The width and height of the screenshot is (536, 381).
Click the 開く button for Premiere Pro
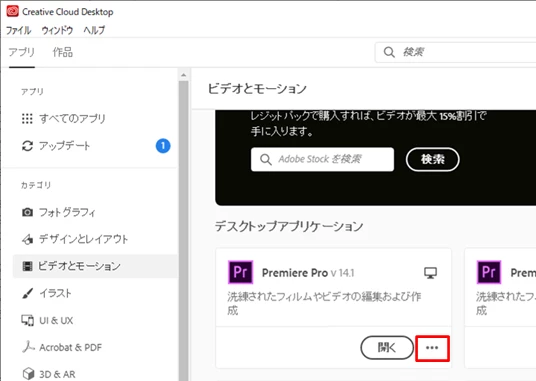pos(387,348)
